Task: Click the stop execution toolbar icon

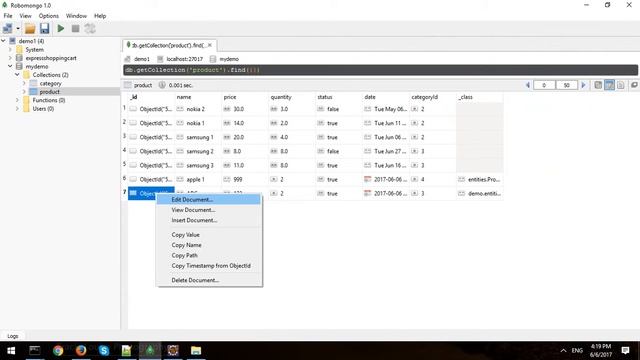Action: [76, 29]
